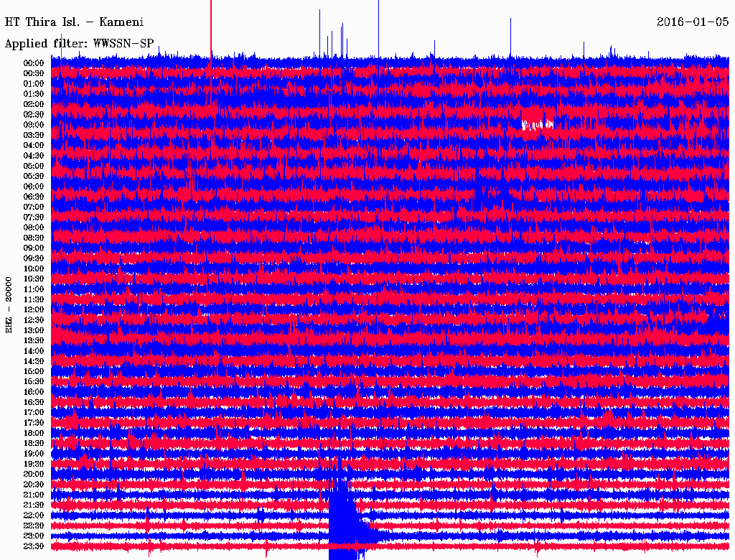Select the 10:00 time label
The width and height of the screenshot is (735, 560).
click(34, 269)
